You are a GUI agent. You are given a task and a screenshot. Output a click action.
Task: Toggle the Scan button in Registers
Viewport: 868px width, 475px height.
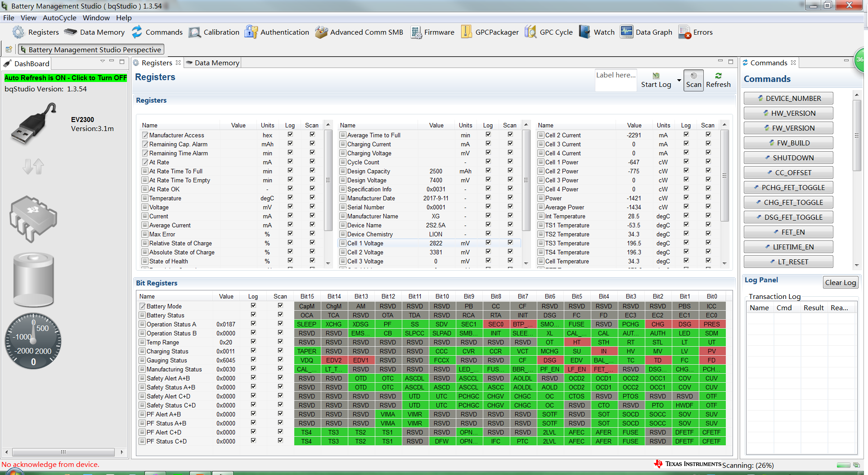tap(693, 80)
